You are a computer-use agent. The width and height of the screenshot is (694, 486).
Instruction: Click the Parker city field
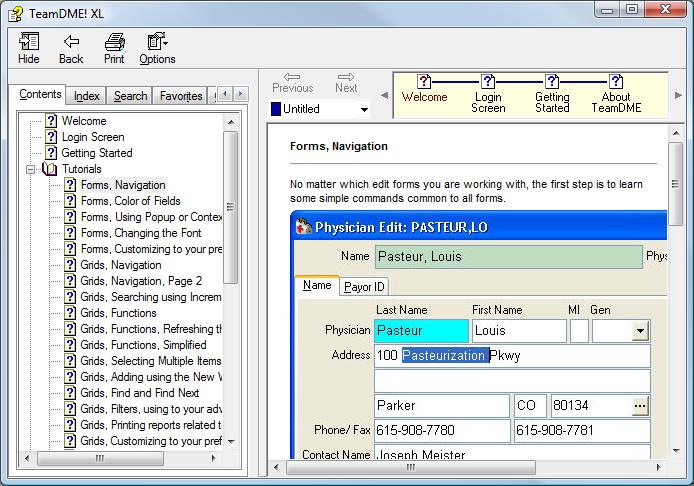point(442,406)
